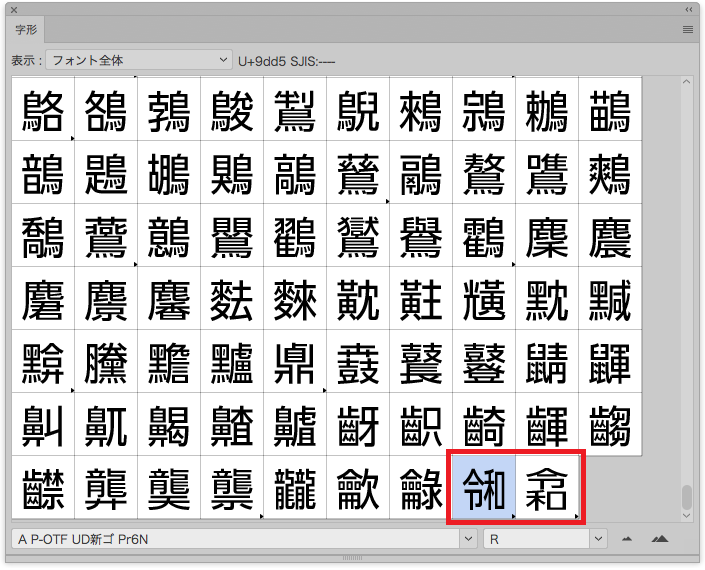Select the glyph 鷾
Screen dimensions: 705x570
169,235
